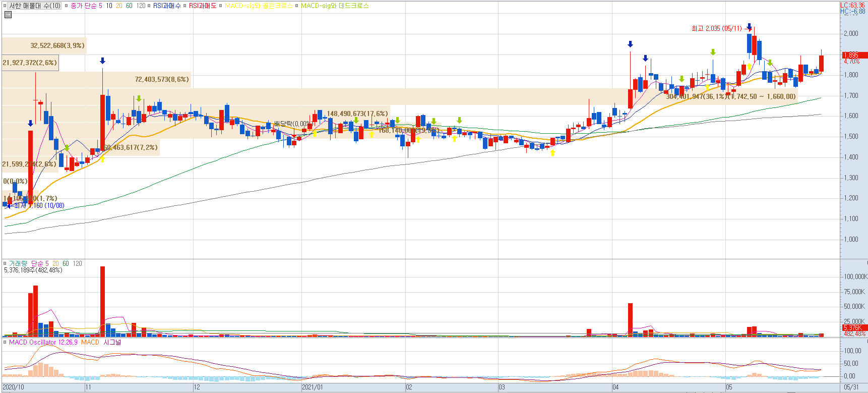Click the square marker before MACD-sig와 골든크로스

(x=221, y=6)
